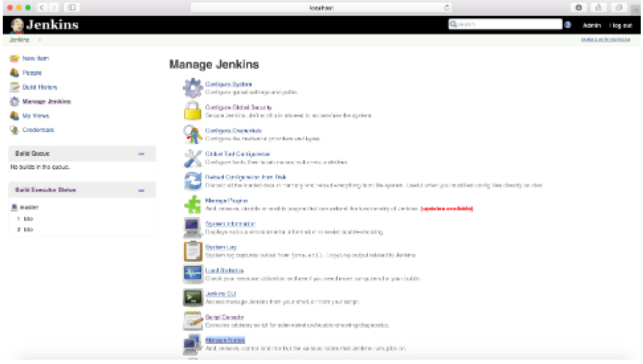Click the browser address bar

[321, 8]
